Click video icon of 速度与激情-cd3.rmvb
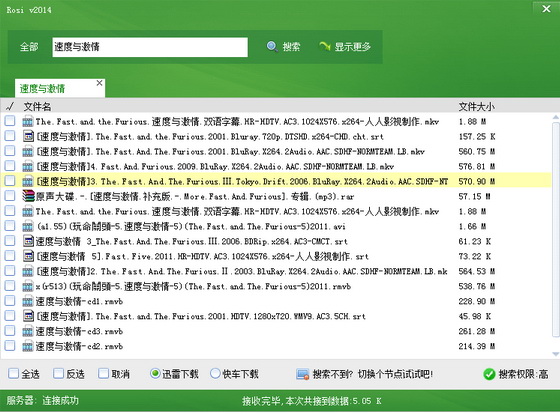The image size is (560, 414). [28, 331]
